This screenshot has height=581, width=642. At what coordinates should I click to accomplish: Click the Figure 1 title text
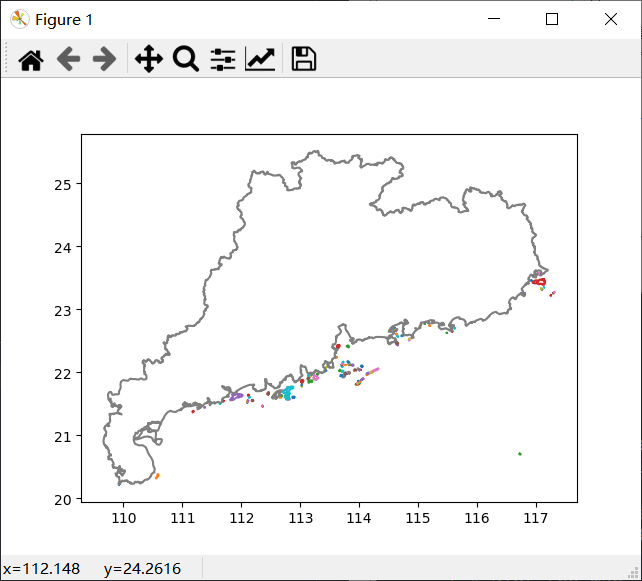(64, 20)
